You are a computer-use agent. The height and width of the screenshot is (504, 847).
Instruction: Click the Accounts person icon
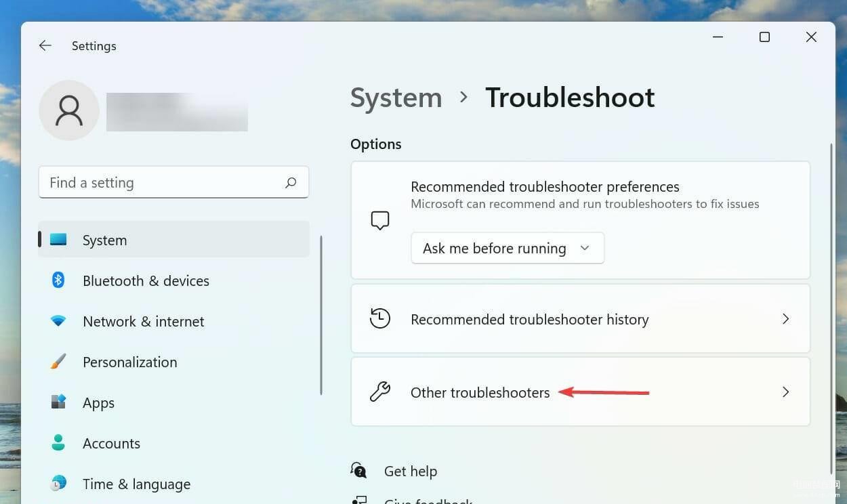pyautogui.click(x=58, y=442)
